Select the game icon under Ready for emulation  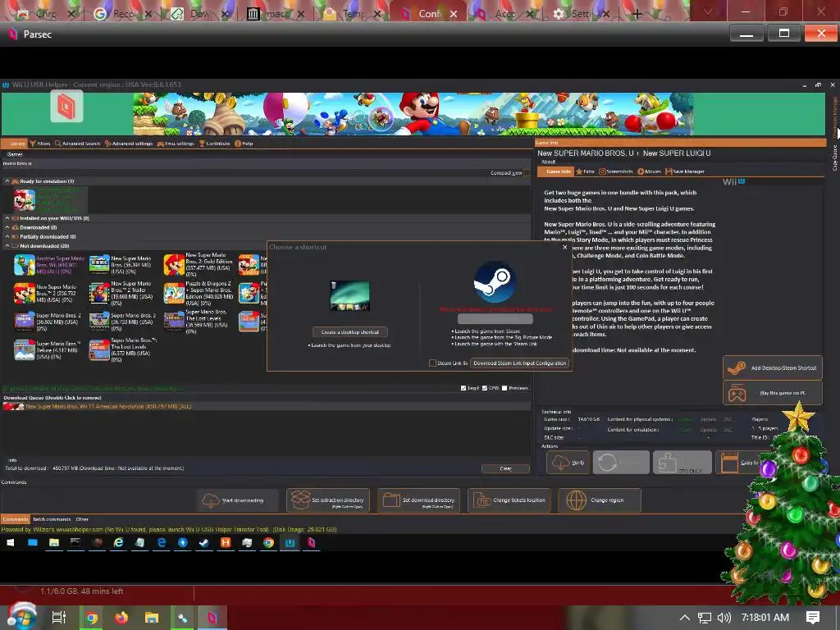click(x=24, y=200)
